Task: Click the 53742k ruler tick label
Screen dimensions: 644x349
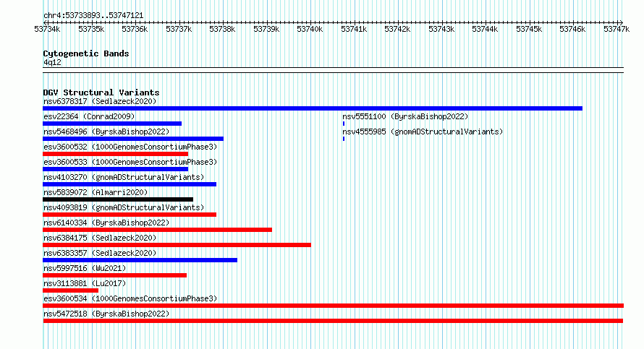Action: pos(397,29)
